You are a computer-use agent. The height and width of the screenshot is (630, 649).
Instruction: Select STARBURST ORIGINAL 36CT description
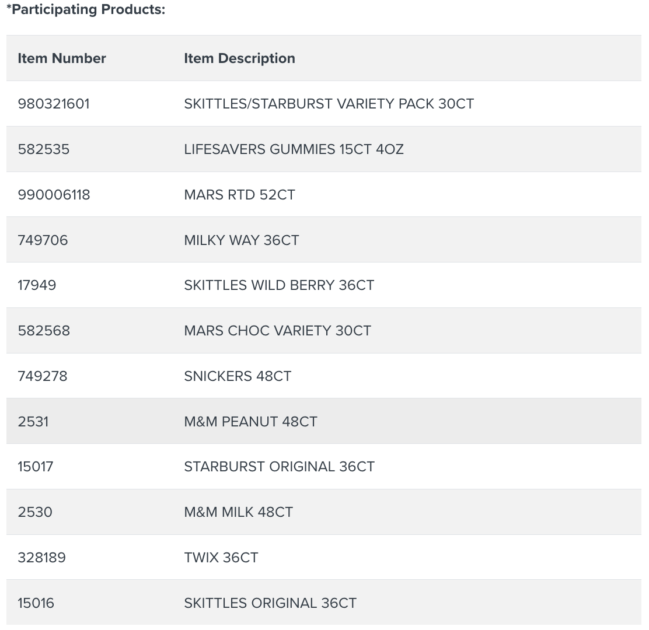tap(279, 467)
